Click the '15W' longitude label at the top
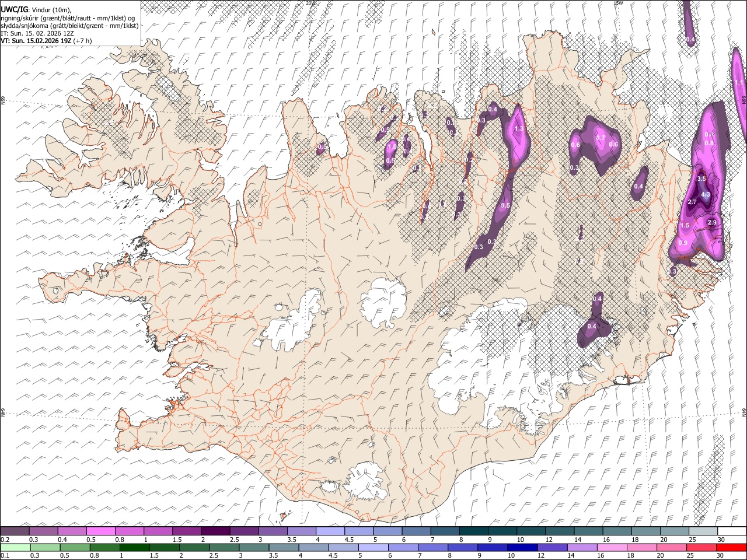This screenshot has height=560, width=747. [x=618, y=3]
